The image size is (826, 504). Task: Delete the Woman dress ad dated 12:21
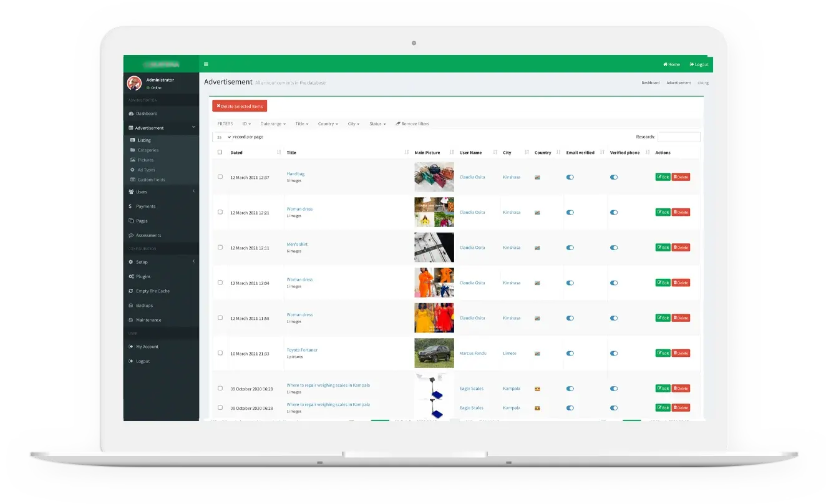click(681, 212)
